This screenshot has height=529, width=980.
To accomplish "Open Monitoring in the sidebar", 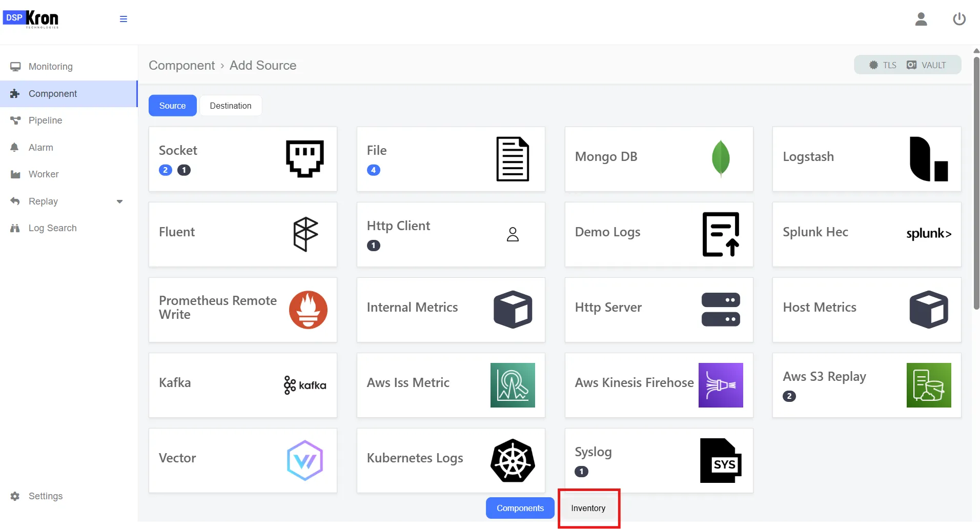I will point(69,67).
